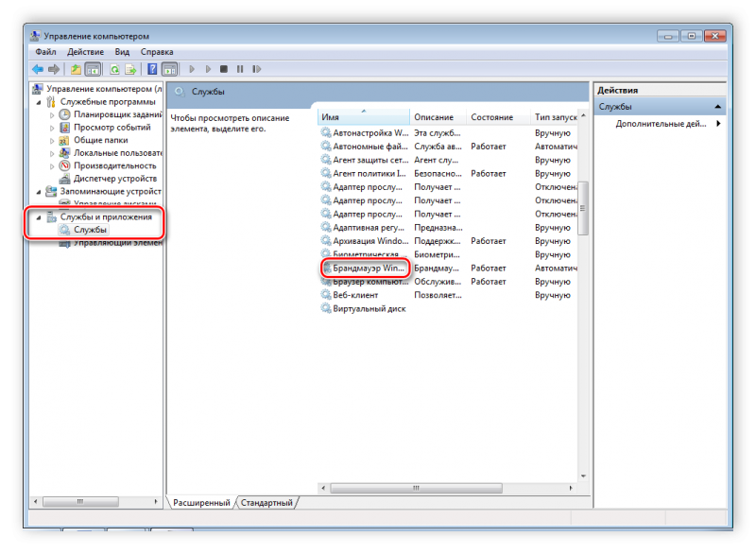
Task: Expand the Общие папки node arrow
Action: click(52, 141)
